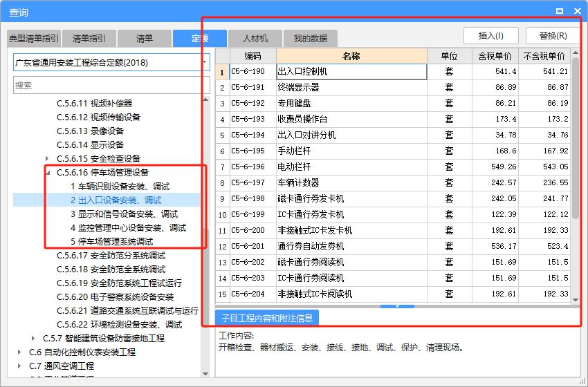Select C.5.6.20 电子警察系统设备安装
This screenshot has width=588, height=387.
pos(115,297)
